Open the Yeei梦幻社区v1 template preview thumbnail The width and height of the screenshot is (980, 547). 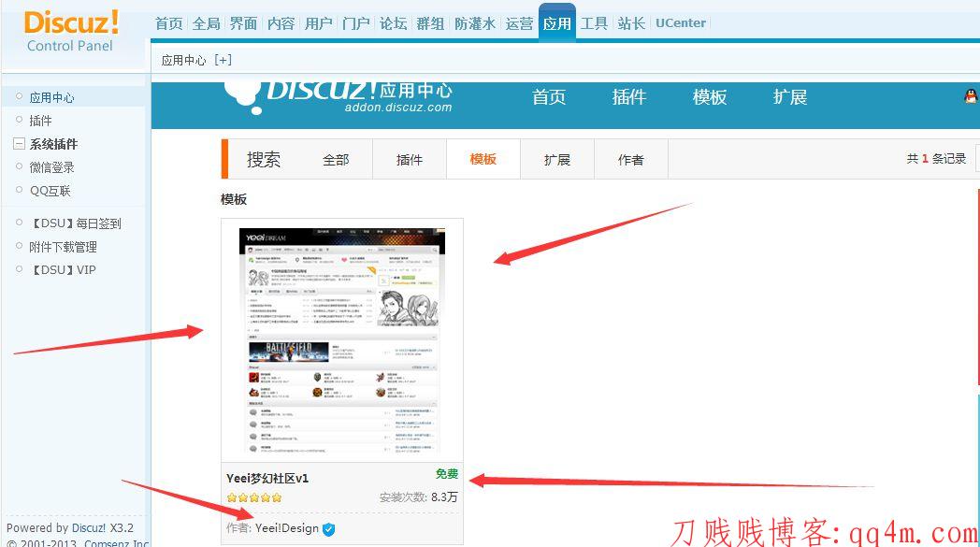point(342,340)
